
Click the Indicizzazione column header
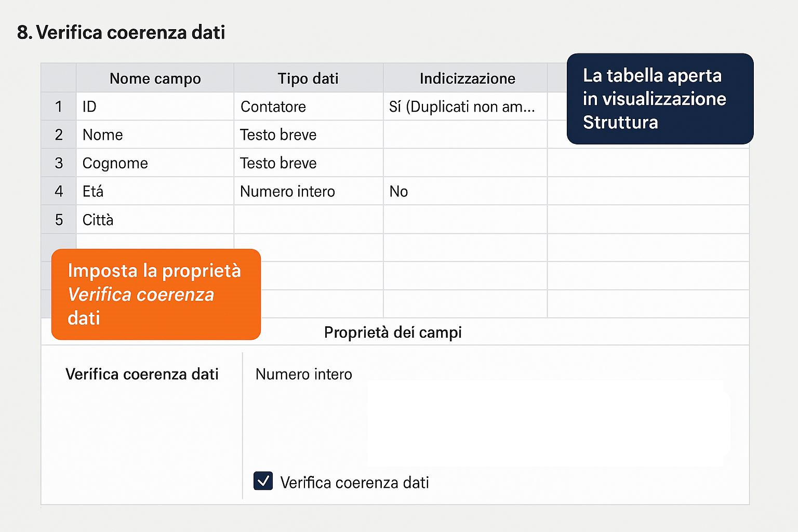pyautogui.click(x=467, y=78)
